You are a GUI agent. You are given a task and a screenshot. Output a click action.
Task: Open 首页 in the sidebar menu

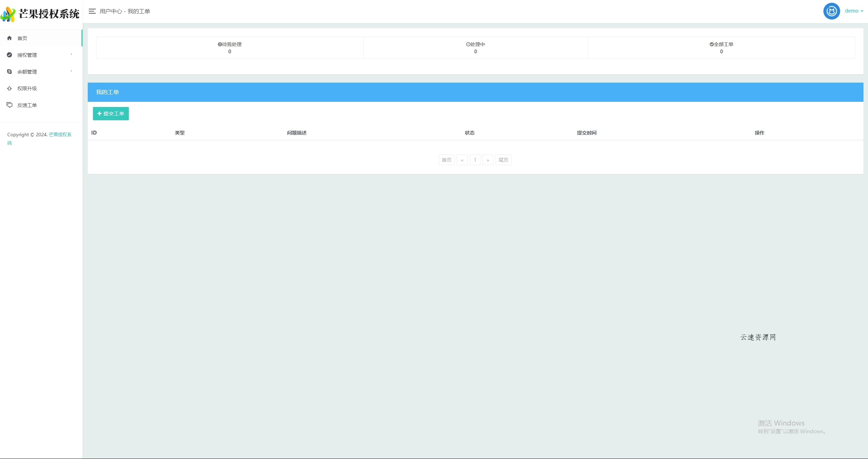click(x=22, y=38)
